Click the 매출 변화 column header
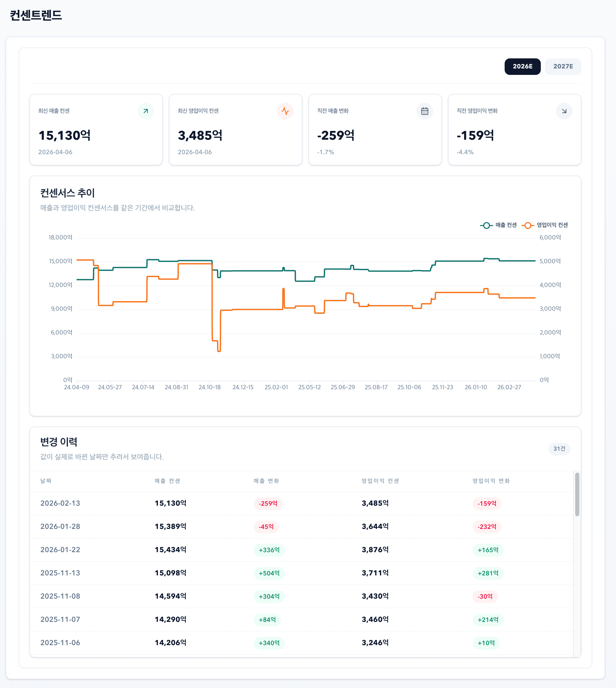The height and width of the screenshot is (688, 616). point(266,481)
